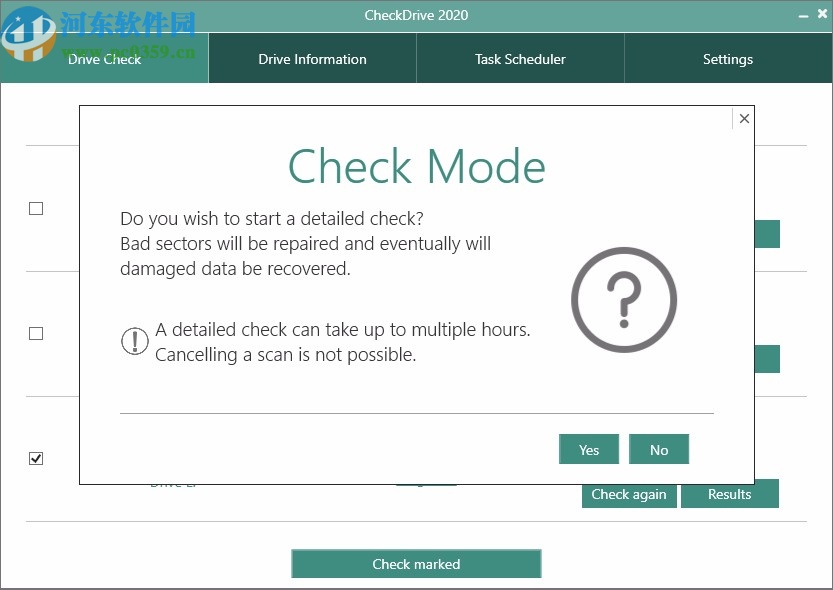This screenshot has width=833, height=590.
Task: Confirm the detailed check with Yes
Action: (x=588, y=449)
